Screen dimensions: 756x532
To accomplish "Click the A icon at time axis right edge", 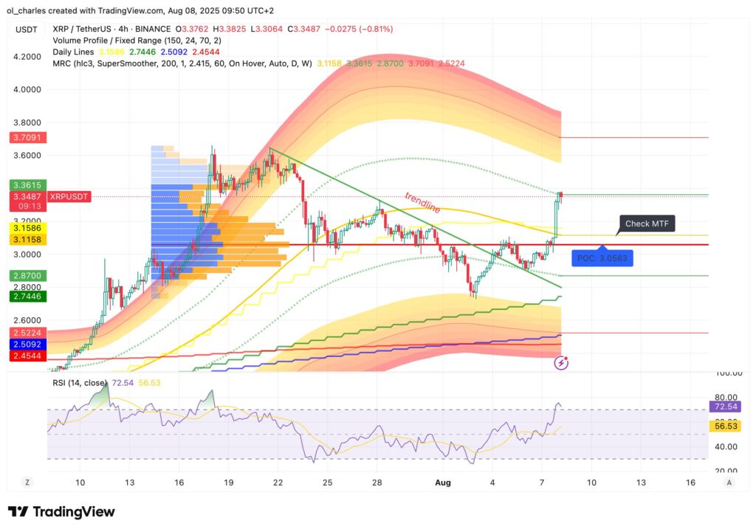I will [729, 482].
